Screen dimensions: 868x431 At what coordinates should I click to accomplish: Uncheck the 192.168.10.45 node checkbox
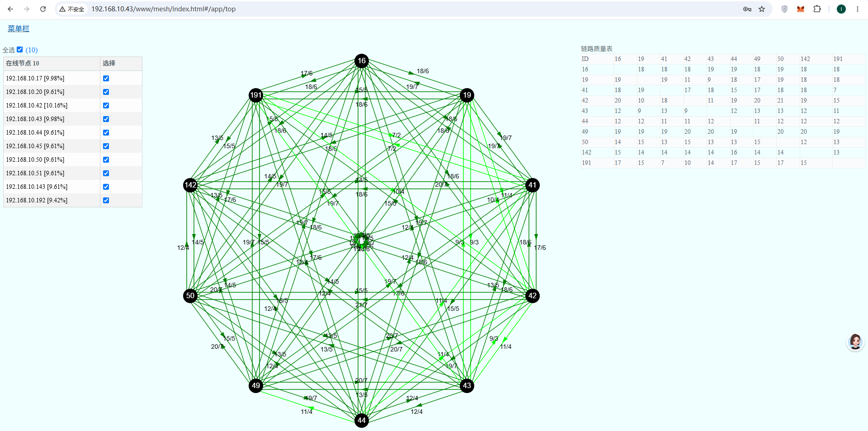[106, 146]
